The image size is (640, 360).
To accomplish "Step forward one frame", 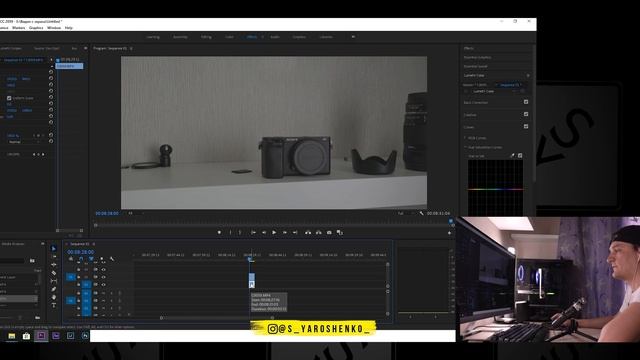I will pos(284,232).
